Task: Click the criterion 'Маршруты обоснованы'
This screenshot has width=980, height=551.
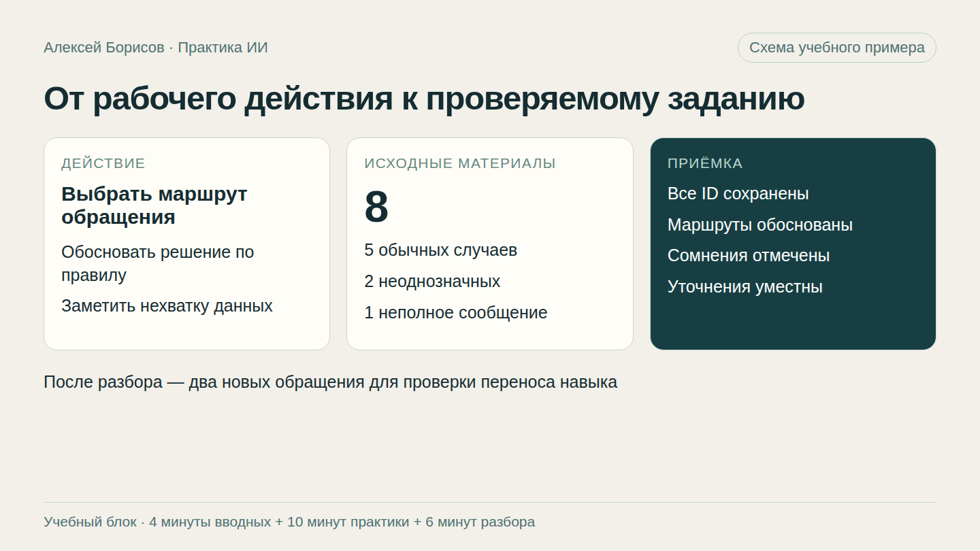Action: [760, 225]
